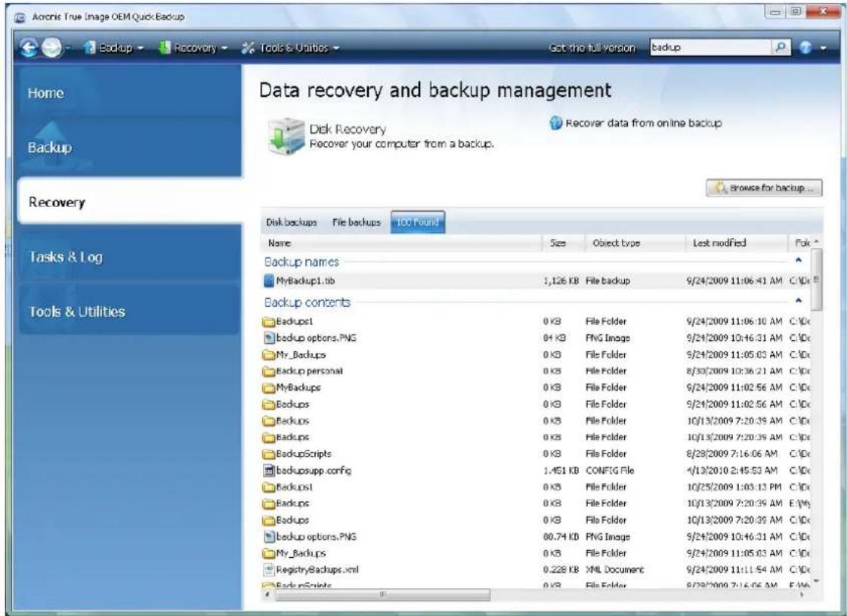Click the list scroll left arrow
Screen dimensions: 847x616
tap(267, 594)
